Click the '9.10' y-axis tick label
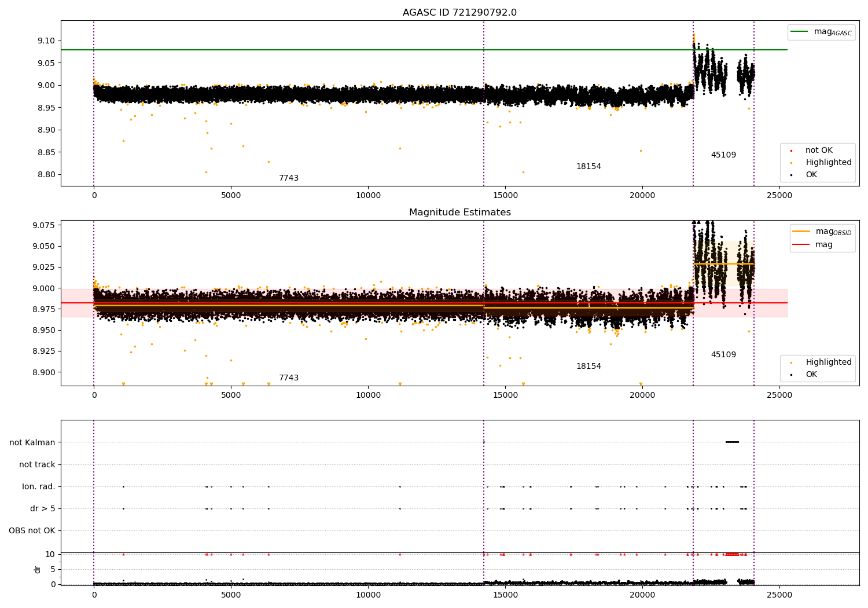868x608 pixels. tap(47, 41)
